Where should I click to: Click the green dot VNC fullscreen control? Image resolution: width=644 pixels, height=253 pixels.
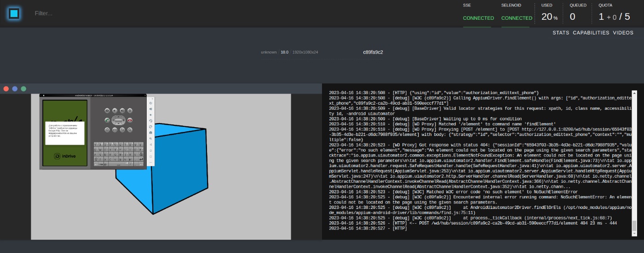pyautogui.click(x=23, y=89)
